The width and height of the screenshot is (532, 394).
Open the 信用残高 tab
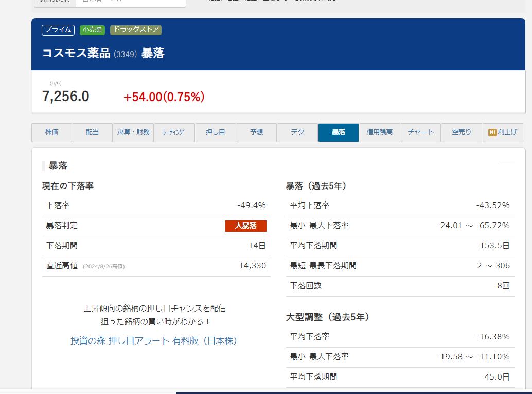tap(379, 132)
